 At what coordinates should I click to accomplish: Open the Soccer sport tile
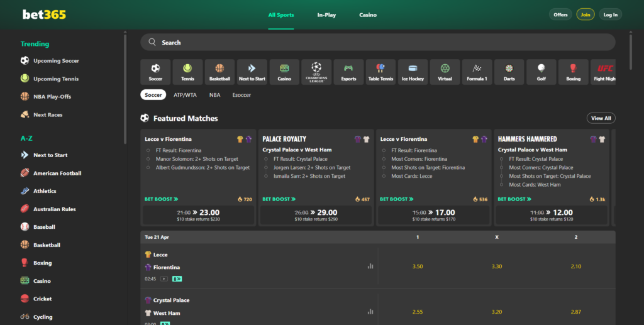[155, 72]
